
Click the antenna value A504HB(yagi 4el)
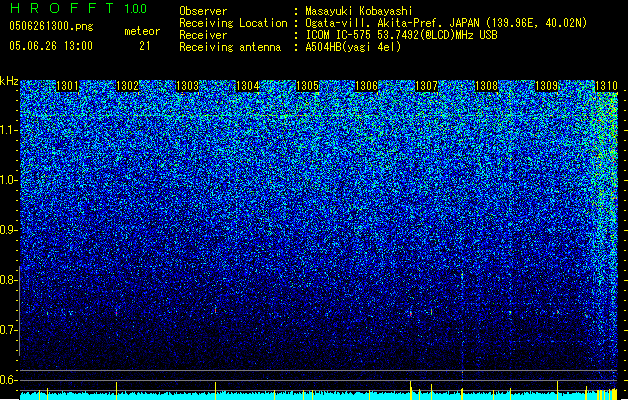353,47
